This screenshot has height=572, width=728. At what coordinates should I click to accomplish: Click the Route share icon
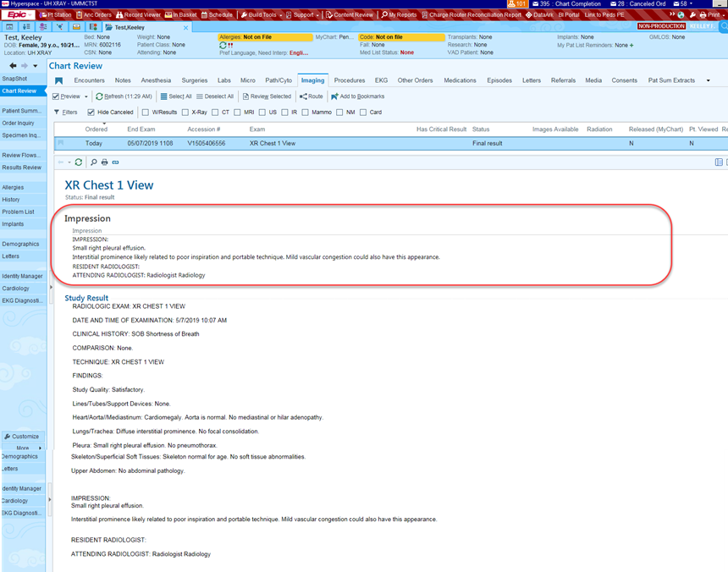tap(311, 96)
